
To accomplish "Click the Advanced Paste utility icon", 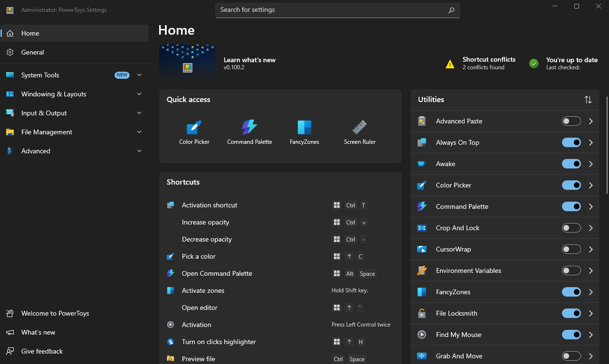I will click(x=422, y=121).
